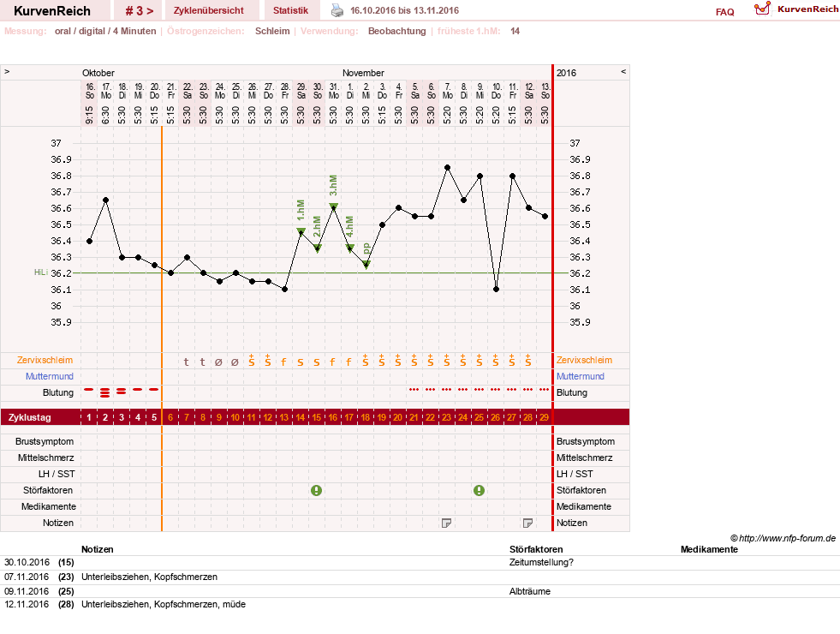Viewport: 840px width, 634px height.
Task: Go to next cycle with '# 3 >' selector
Action: click(140, 11)
